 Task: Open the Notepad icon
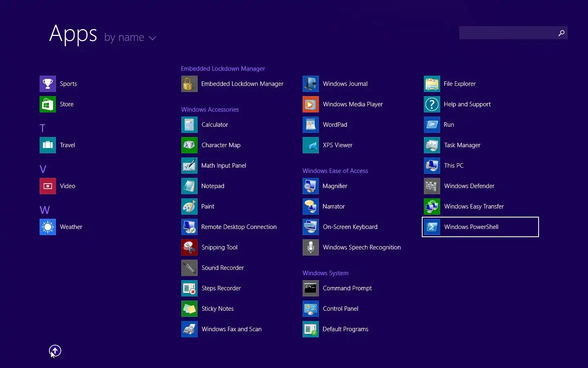point(189,186)
